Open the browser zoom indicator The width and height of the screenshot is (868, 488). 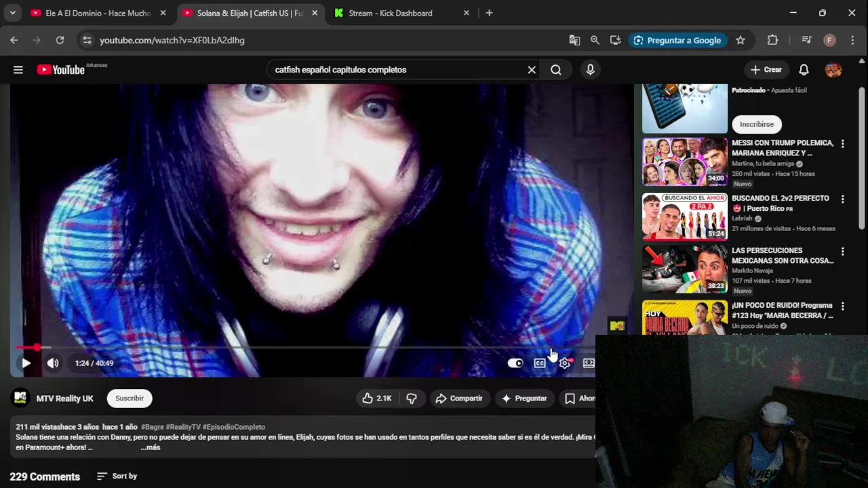point(595,40)
